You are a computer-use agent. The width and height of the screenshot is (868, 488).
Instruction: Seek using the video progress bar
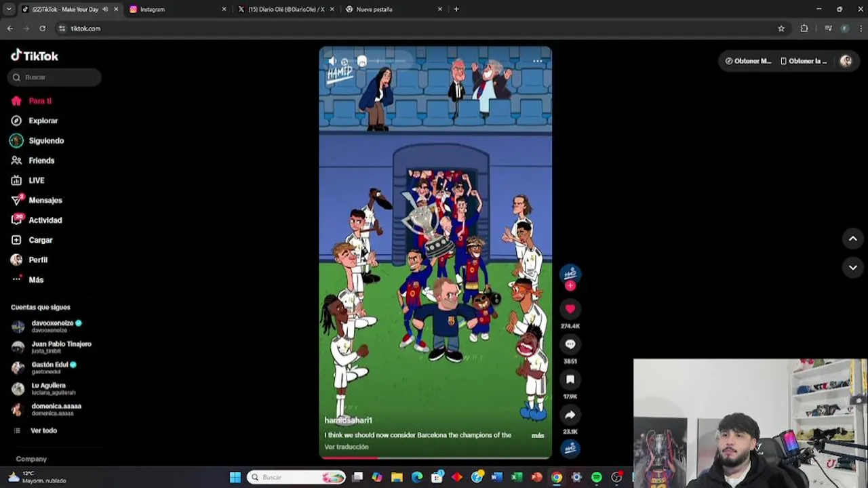pyautogui.click(x=435, y=457)
